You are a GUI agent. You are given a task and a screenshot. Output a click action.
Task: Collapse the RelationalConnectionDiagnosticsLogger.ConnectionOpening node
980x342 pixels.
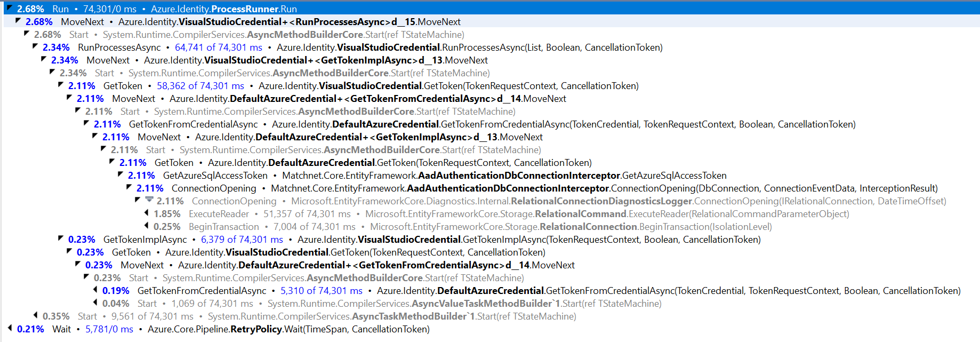click(138, 200)
